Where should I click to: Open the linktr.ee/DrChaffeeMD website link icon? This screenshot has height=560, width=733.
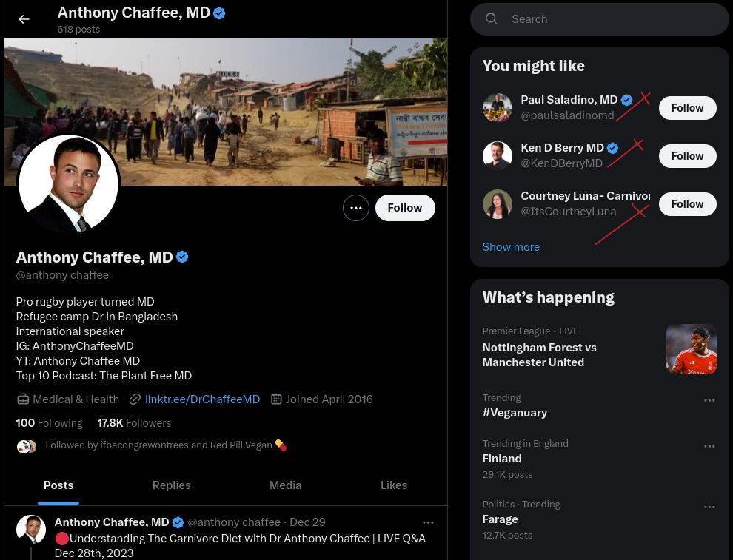click(x=135, y=399)
